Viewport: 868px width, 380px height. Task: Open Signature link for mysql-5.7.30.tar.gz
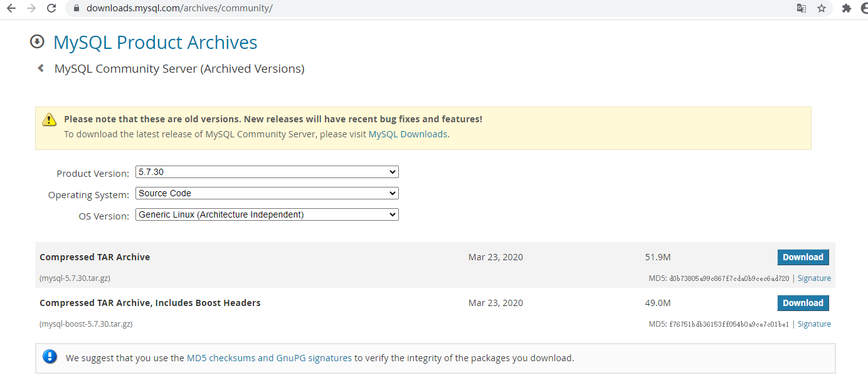814,278
